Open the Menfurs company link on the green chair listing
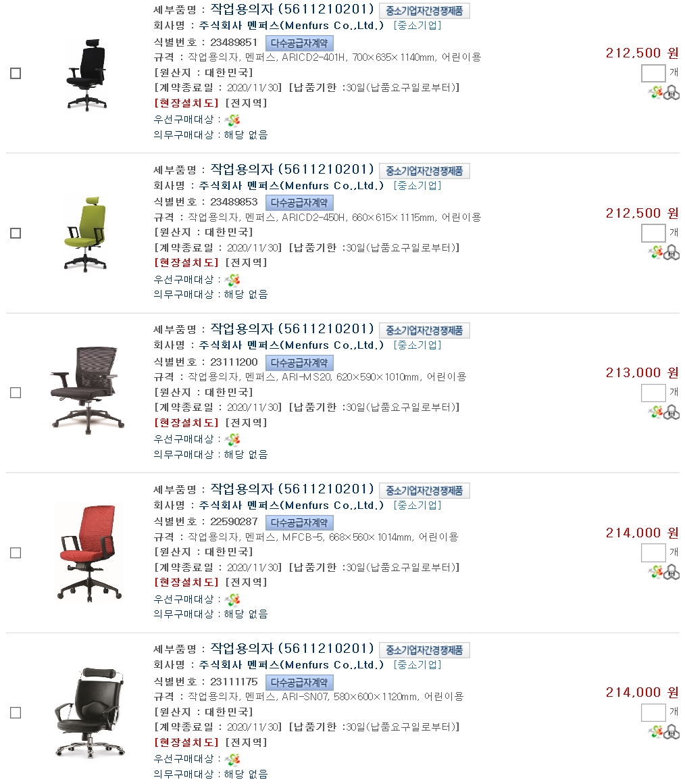 coord(291,186)
